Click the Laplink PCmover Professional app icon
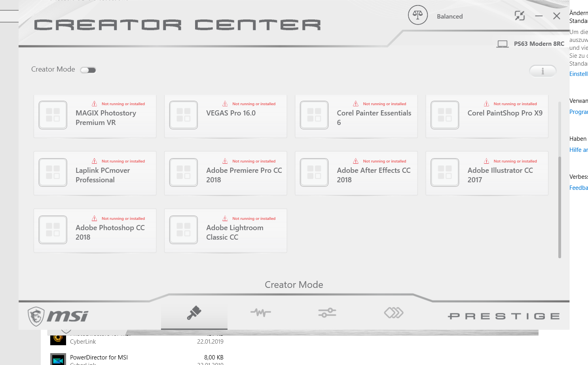The height and width of the screenshot is (365, 588). coord(53,172)
